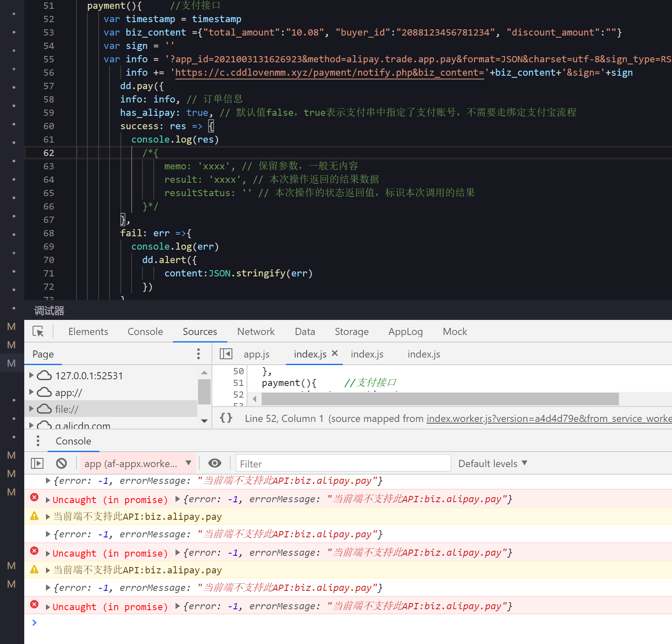Image resolution: width=672 pixels, height=644 pixels.
Task: Click the first red error icon
Action: click(x=35, y=497)
